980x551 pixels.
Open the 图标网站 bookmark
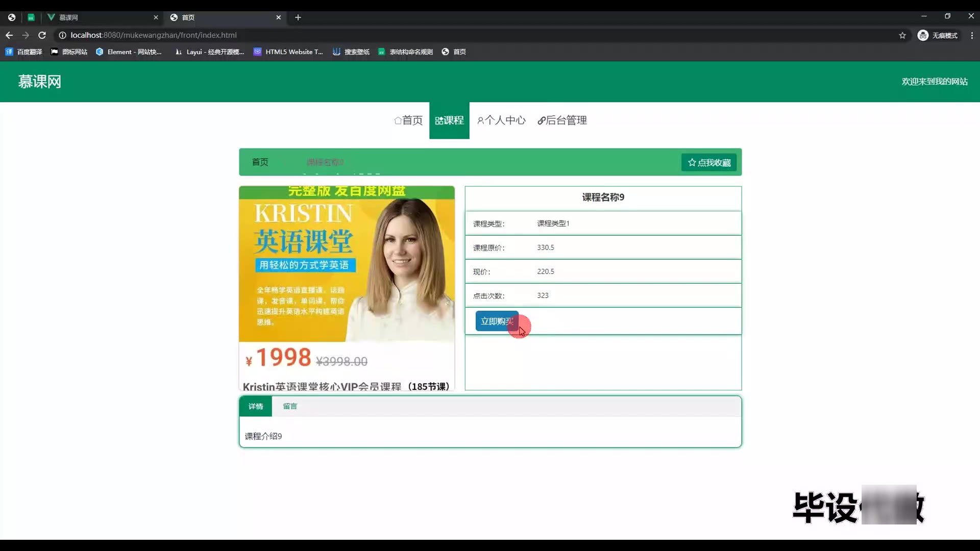click(69, 52)
